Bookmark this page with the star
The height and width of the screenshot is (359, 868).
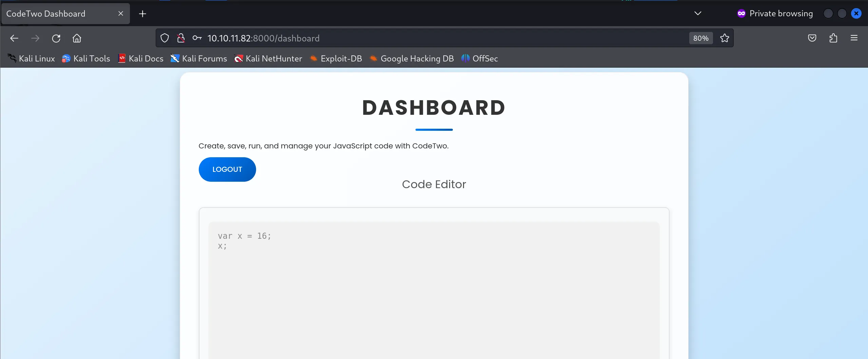tap(725, 38)
